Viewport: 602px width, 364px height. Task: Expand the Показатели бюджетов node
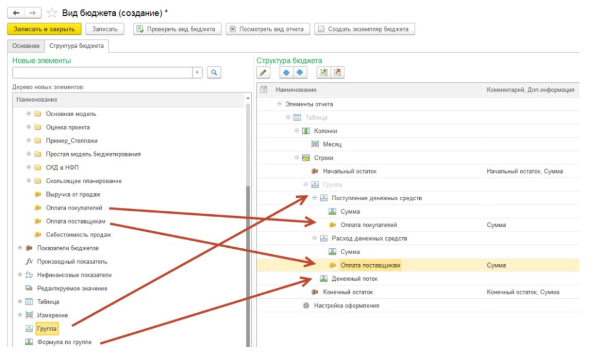point(20,248)
